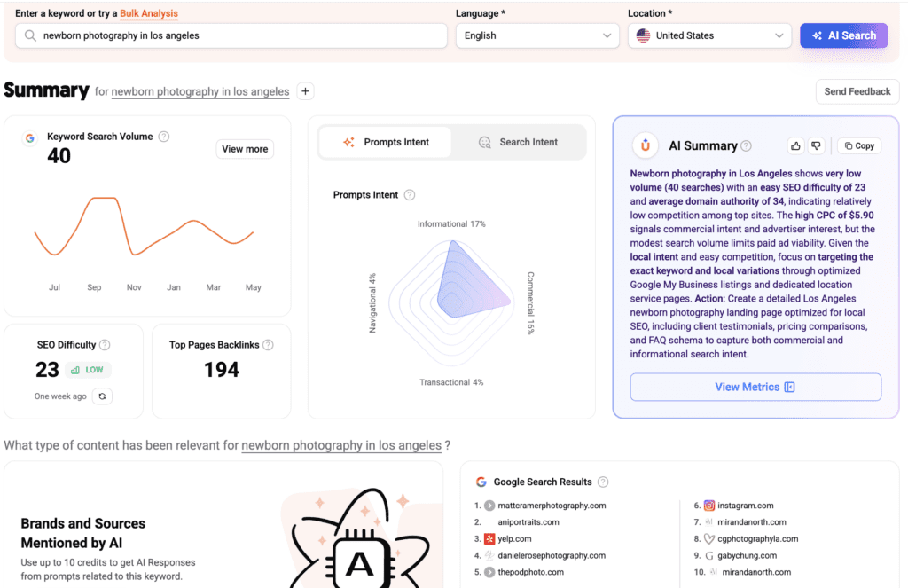Switch to the Prompts Intent tab
Viewport: 908px width, 588px height.
pos(386,143)
